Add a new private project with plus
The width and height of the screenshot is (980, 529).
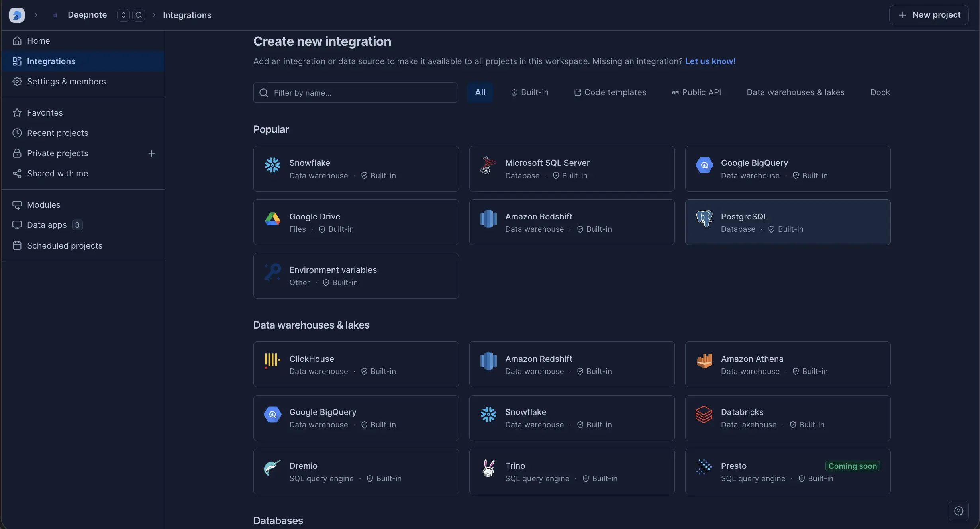(x=152, y=153)
